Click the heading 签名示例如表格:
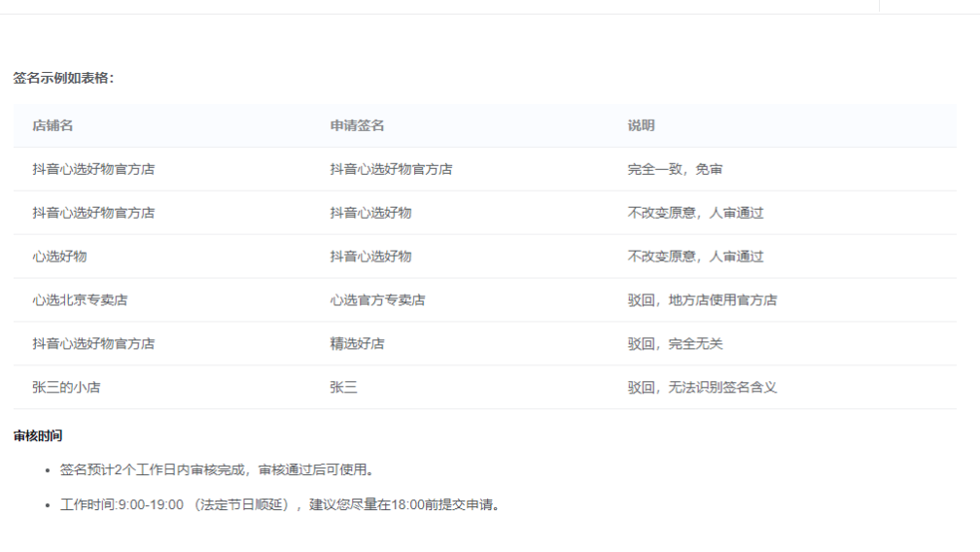 64,78
